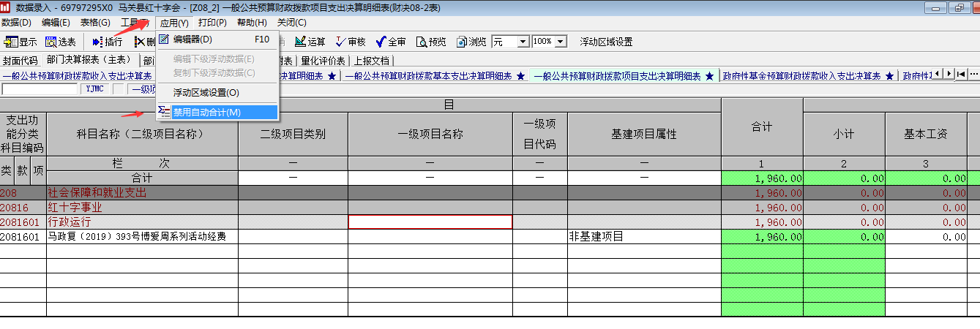This screenshot has width=980, height=329.
Task: Click the 合计 row total 1,960.00 in column 1
Action: coord(762,178)
